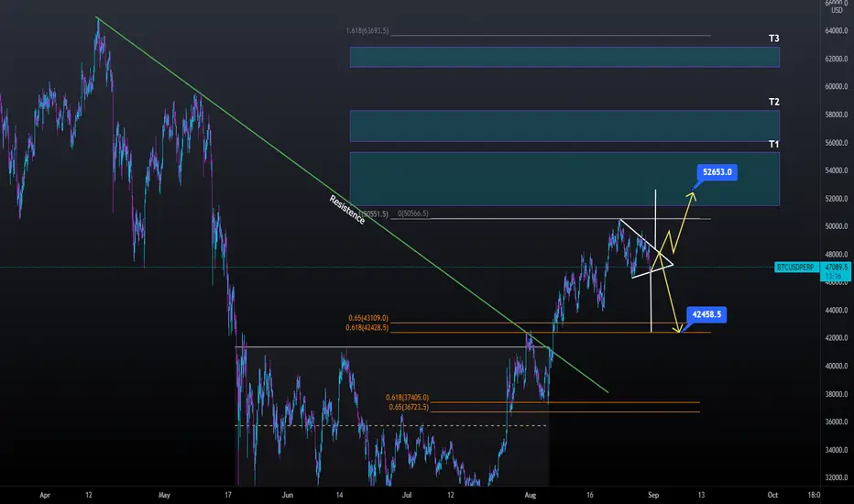Click the 14 date label on time axis
The width and height of the screenshot is (854, 504).
pyautogui.click(x=339, y=495)
